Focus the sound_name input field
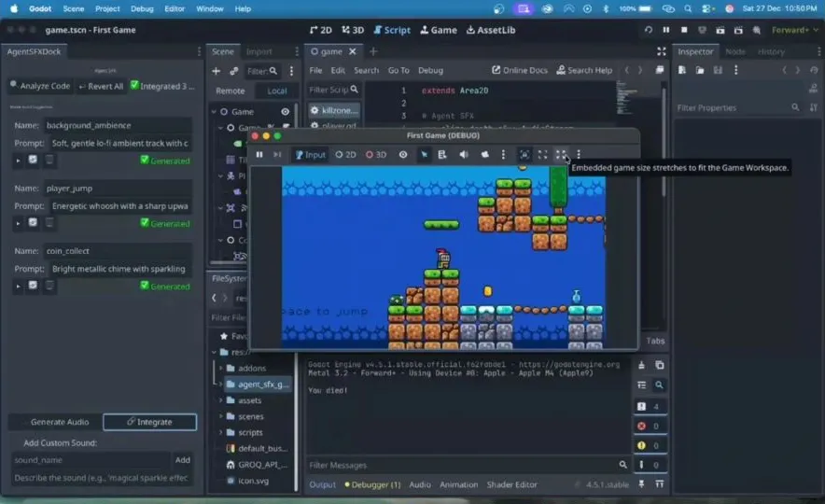This screenshot has height=504, width=825. click(91, 460)
